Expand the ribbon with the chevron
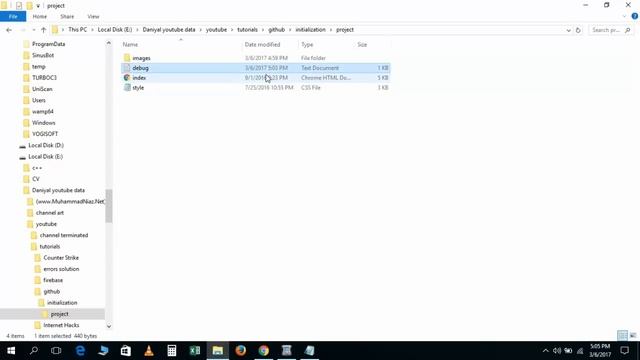Image resolution: width=640 pixels, height=360 pixels. 624,16
